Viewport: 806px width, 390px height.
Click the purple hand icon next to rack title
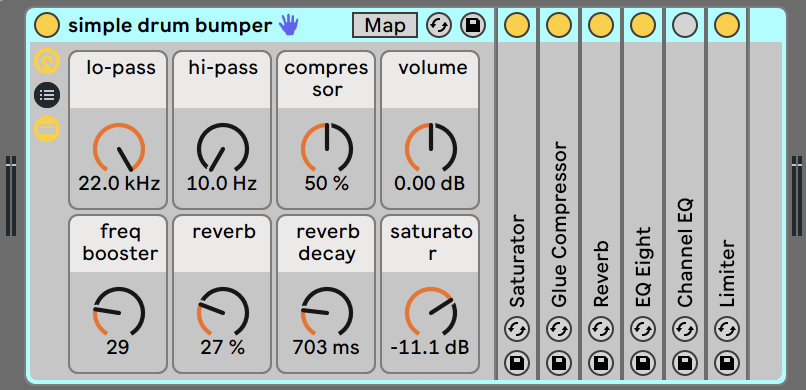click(x=289, y=25)
